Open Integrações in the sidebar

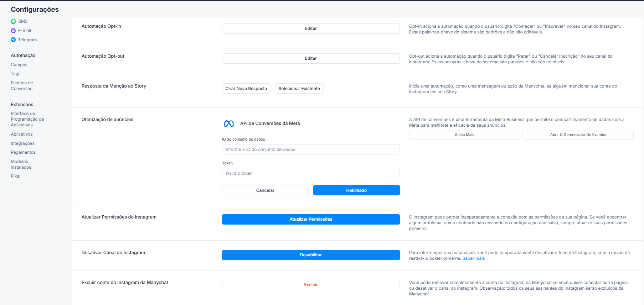(x=23, y=143)
